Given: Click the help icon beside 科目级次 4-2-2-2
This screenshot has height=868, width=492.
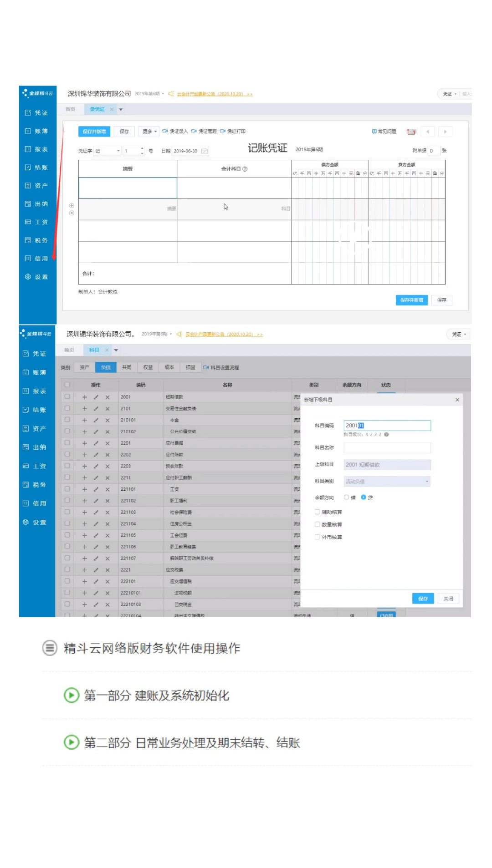Looking at the screenshot, I should pos(386,435).
